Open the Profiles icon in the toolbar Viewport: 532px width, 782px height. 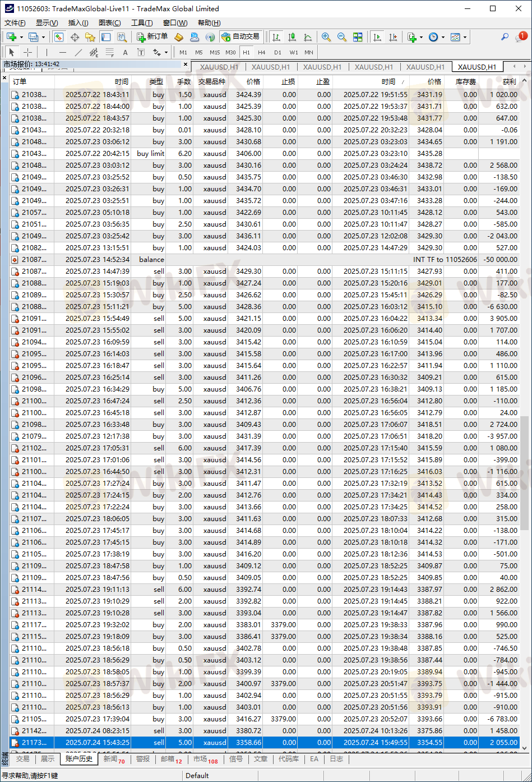[x=33, y=37]
